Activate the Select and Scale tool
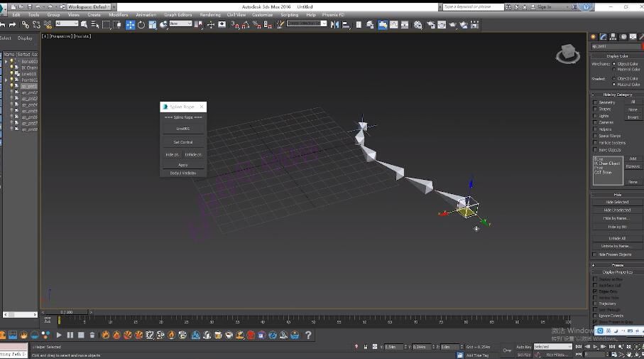644x359 pixels. 153,25
